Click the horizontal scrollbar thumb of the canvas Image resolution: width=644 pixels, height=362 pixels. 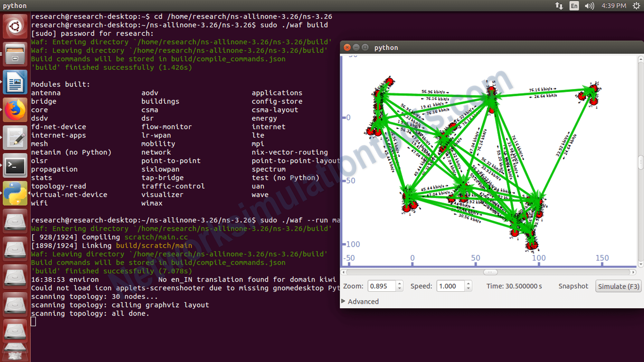490,272
